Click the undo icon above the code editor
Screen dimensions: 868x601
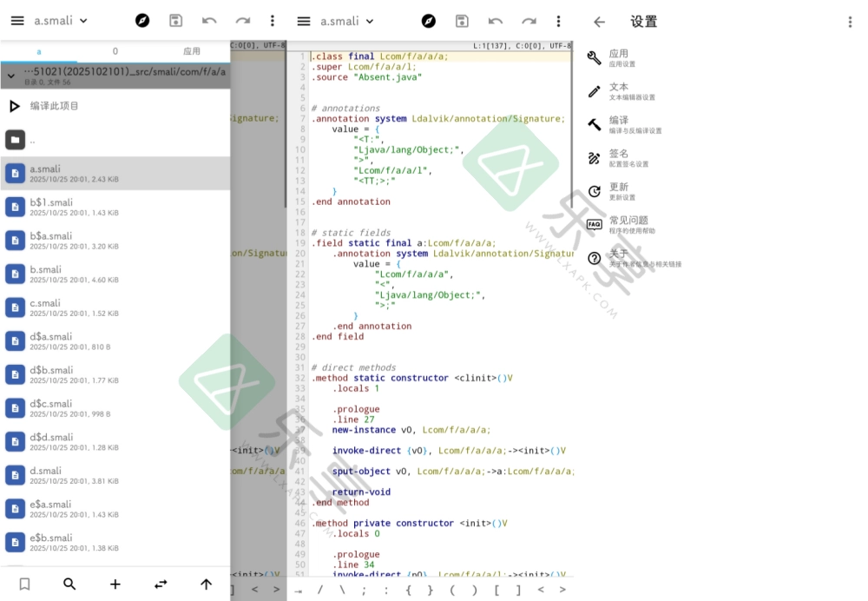click(x=495, y=21)
